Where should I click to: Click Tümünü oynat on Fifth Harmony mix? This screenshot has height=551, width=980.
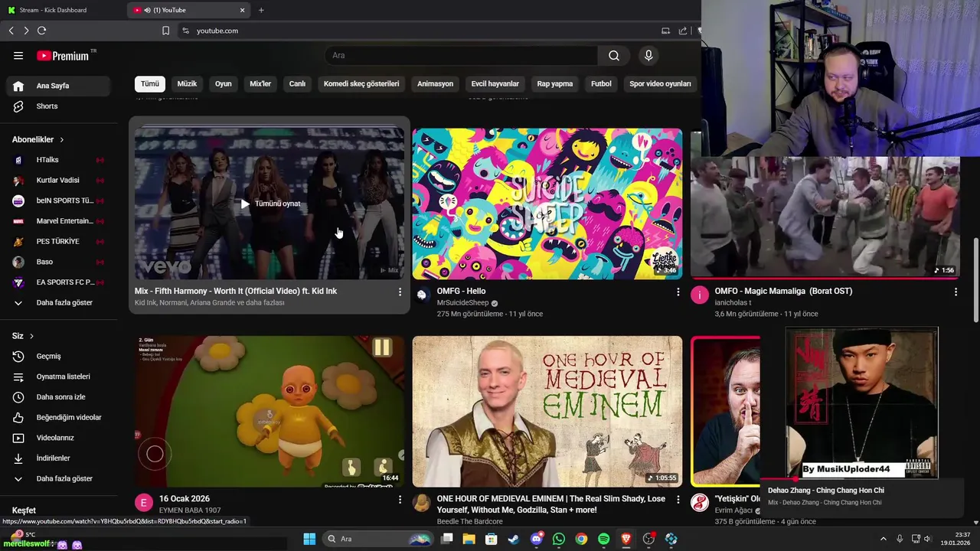tap(270, 204)
